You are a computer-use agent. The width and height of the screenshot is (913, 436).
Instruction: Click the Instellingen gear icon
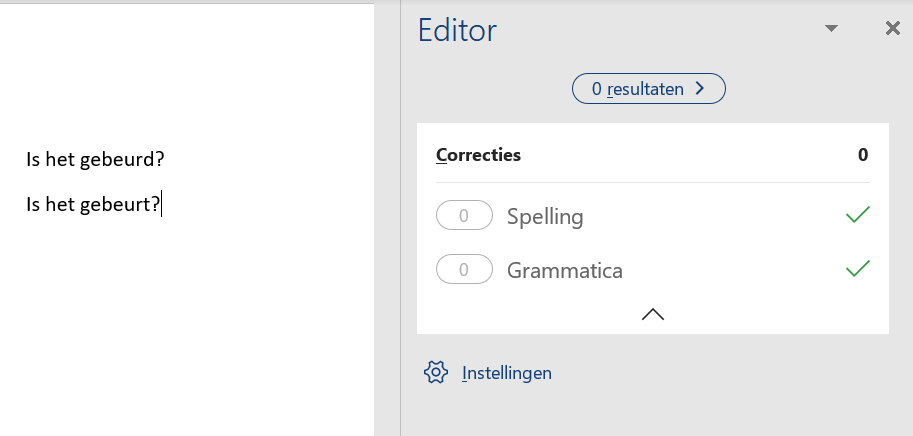click(x=435, y=373)
